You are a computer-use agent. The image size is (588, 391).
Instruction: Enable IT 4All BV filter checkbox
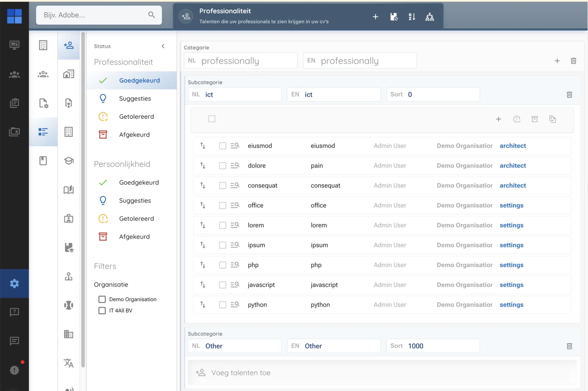102,311
